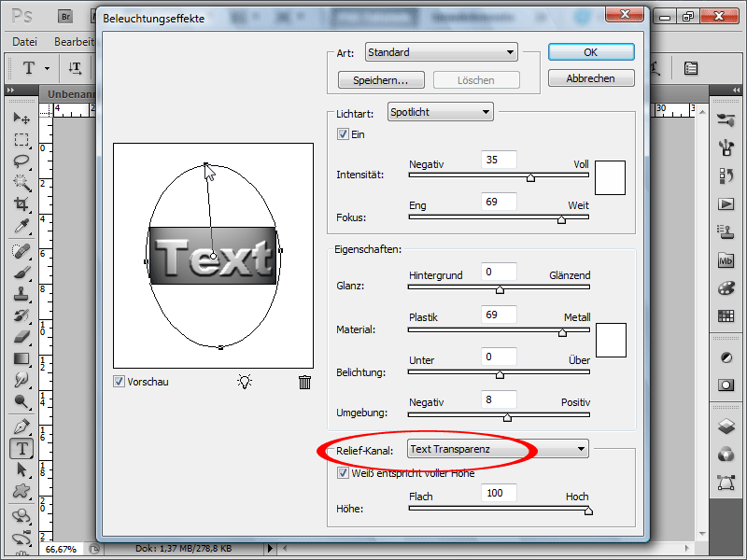Click the material color swatch beside Material
This screenshot has width=747, height=560.
coord(611,340)
